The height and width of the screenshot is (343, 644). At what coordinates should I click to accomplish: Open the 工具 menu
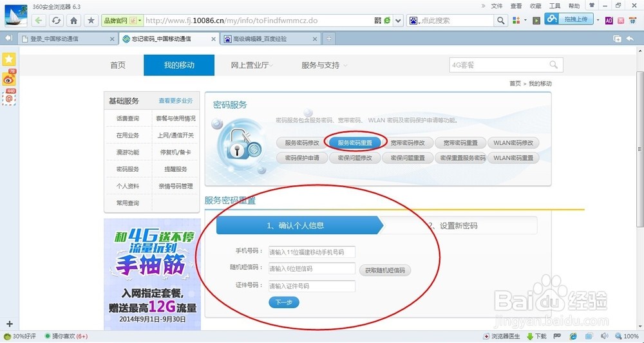[555, 6]
